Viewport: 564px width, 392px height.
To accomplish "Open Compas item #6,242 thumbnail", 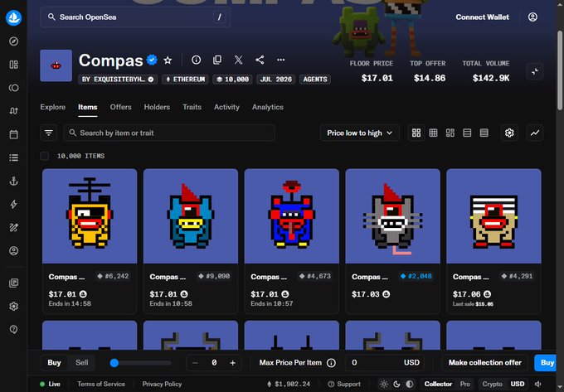I will click(x=90, y=216).
